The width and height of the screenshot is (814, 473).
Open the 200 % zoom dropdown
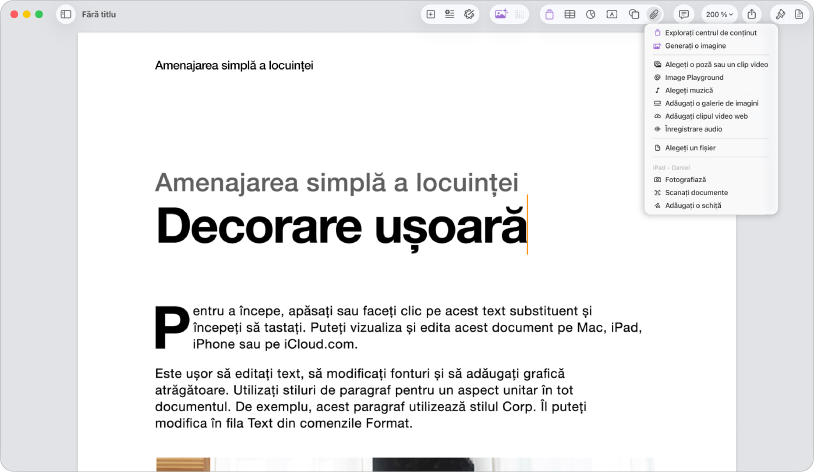click(x=720, y=15)
